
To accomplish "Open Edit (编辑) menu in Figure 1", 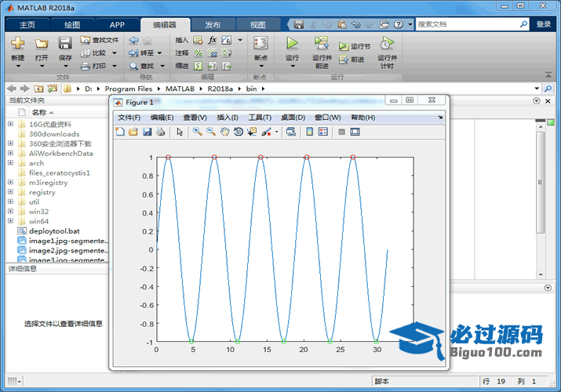I will [x=162, y=118].
